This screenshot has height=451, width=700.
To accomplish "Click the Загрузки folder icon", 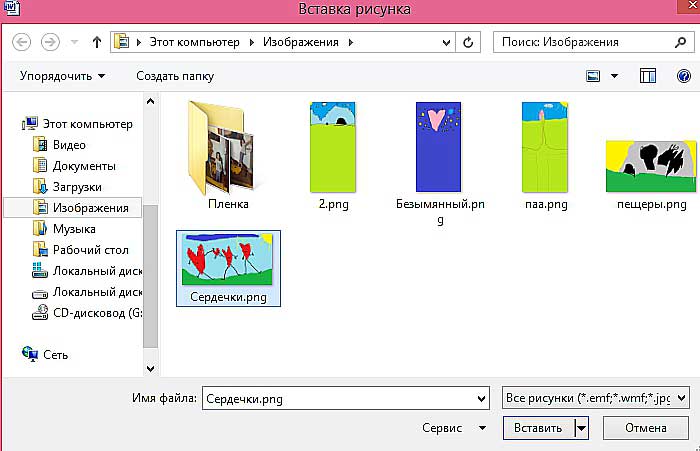I will pos(40,186).
